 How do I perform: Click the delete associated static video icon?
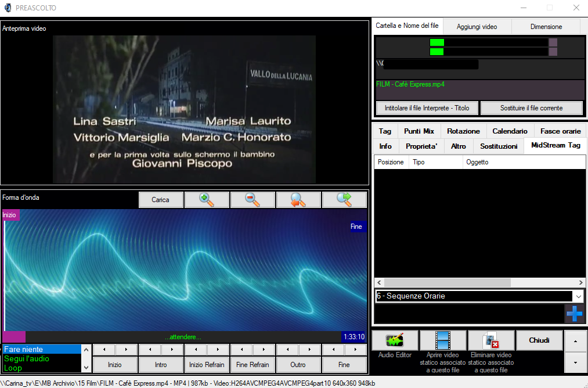[x=491, y=341]
